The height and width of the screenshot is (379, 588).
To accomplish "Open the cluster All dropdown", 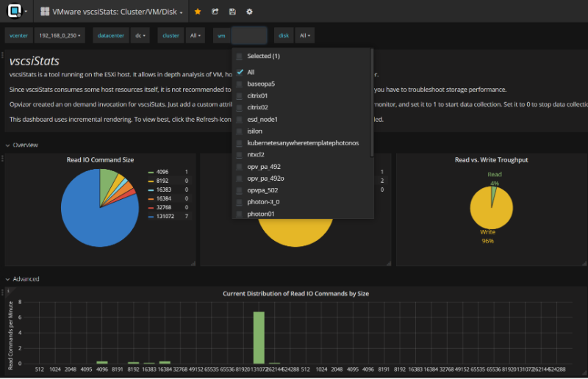I will tap(196, 35).
